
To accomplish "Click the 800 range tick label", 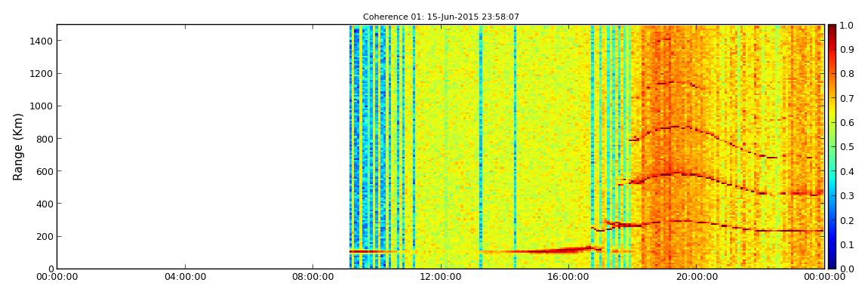I will click(45, 139).
